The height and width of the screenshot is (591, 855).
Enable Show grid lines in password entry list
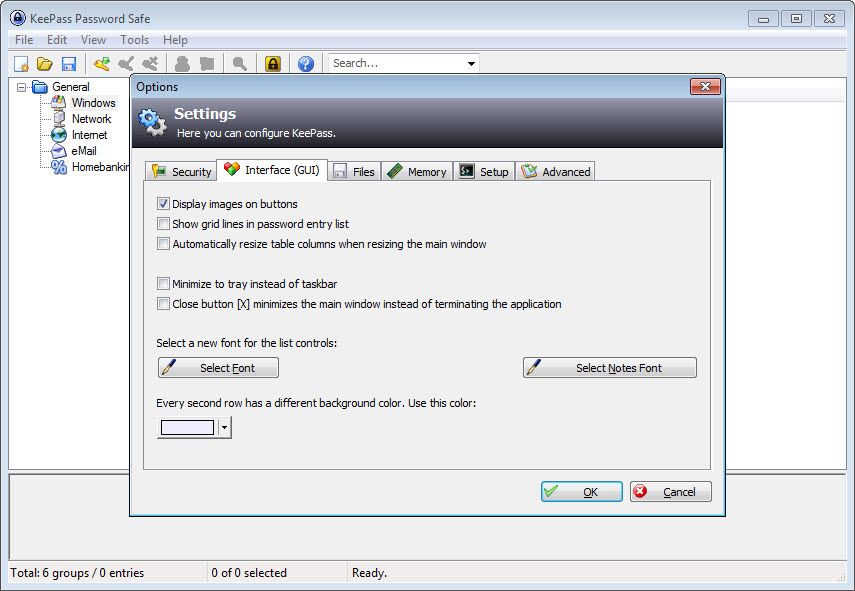click(163, 224)
